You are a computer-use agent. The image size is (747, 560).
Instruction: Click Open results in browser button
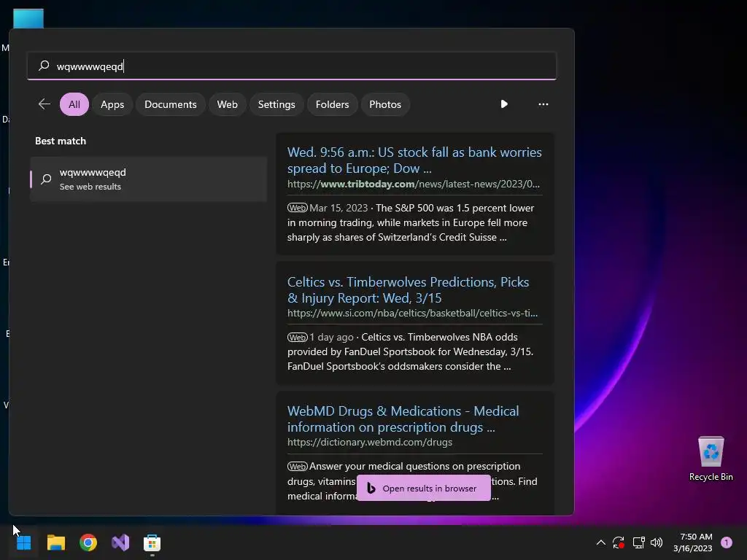[x=424, y=488]
